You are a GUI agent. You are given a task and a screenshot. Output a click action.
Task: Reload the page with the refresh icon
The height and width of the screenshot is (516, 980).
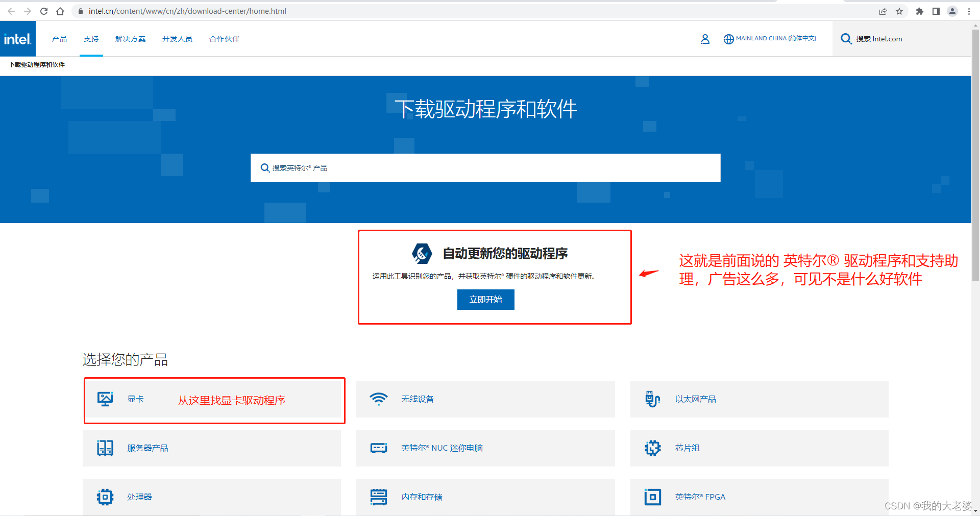click(44, 11)
